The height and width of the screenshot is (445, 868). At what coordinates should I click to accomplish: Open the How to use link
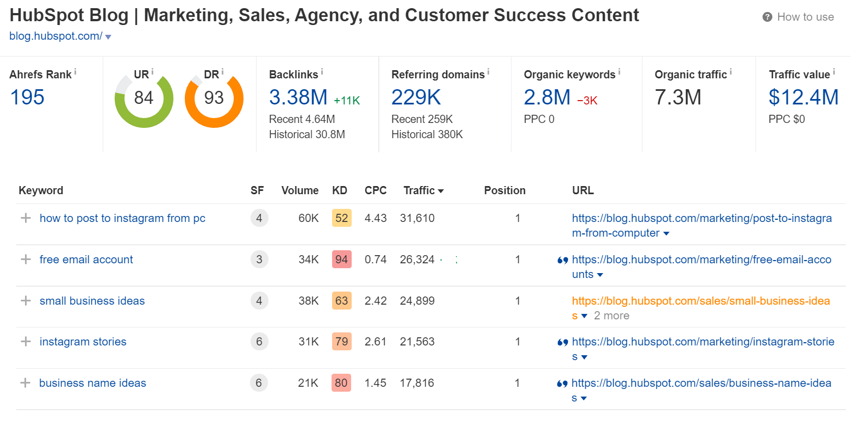coord(805,17)
